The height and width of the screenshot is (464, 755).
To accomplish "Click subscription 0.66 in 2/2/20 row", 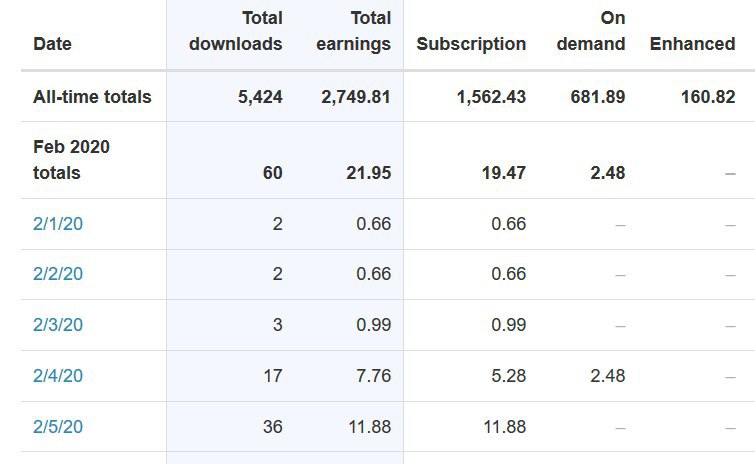I will point(508,274).
